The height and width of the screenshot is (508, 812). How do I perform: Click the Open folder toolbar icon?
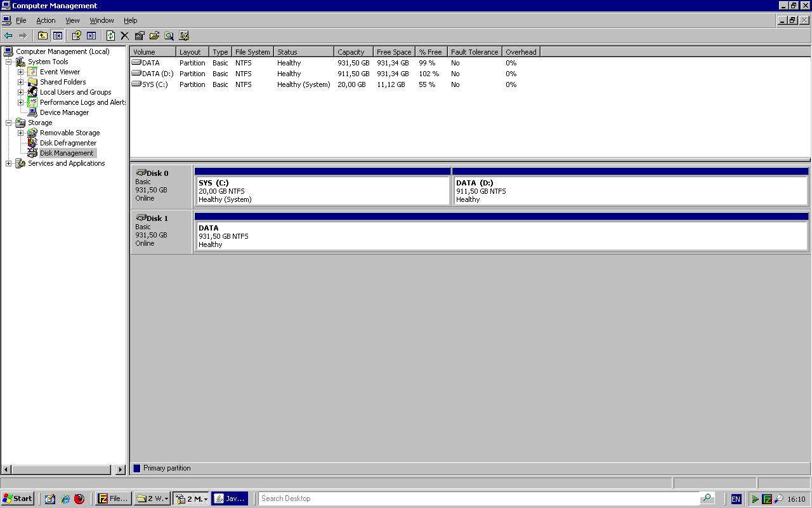[x=154, y=36]
